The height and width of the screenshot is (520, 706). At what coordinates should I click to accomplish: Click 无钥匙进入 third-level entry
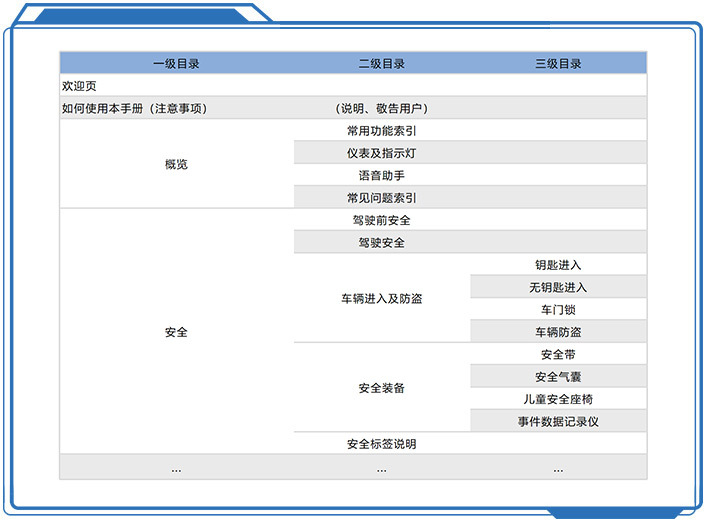(558, 287)
